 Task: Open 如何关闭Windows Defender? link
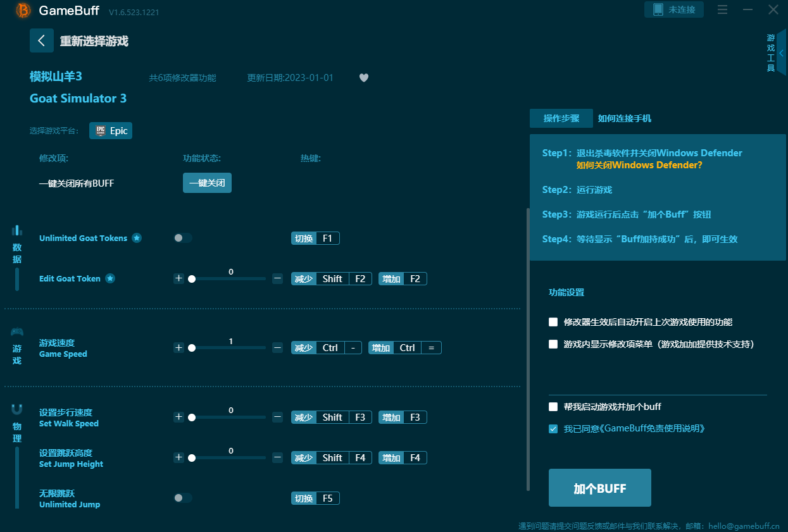tap(639, 165)
